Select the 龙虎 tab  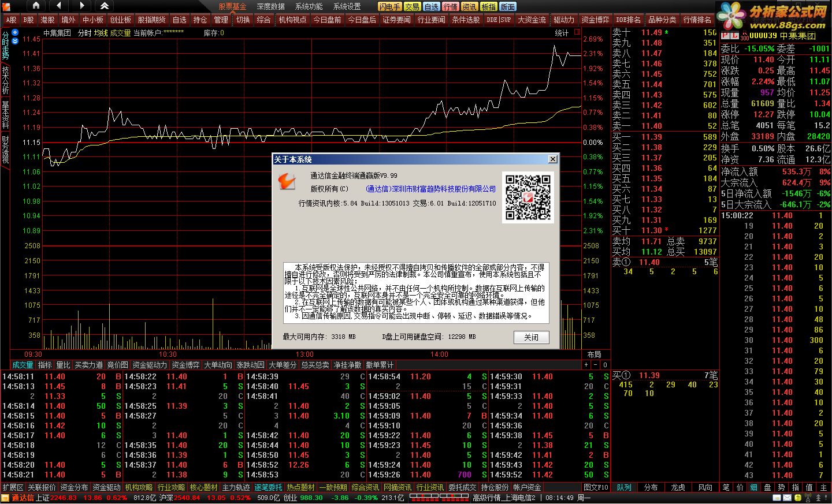point(678,487)
